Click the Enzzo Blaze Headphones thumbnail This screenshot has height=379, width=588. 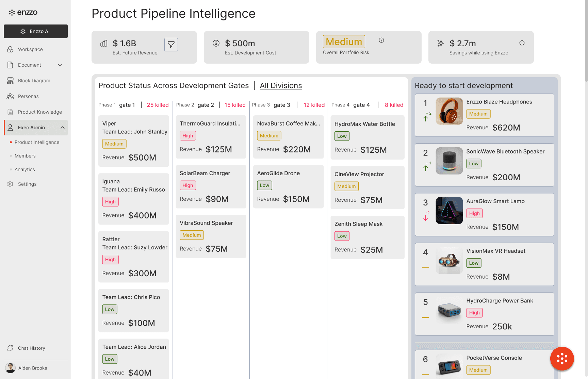point(449,111)
